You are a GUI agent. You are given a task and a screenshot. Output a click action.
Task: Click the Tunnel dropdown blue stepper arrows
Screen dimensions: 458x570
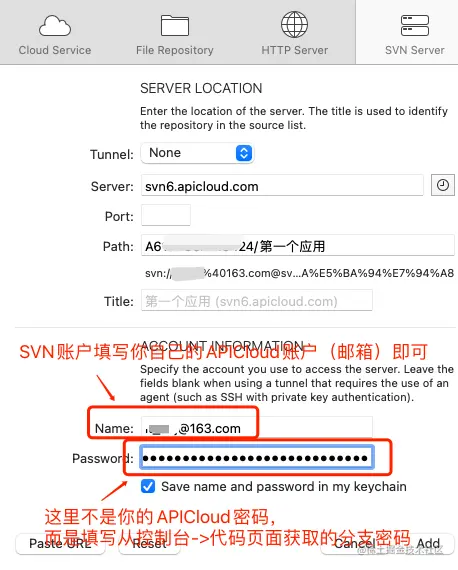(x=244, y=153)
